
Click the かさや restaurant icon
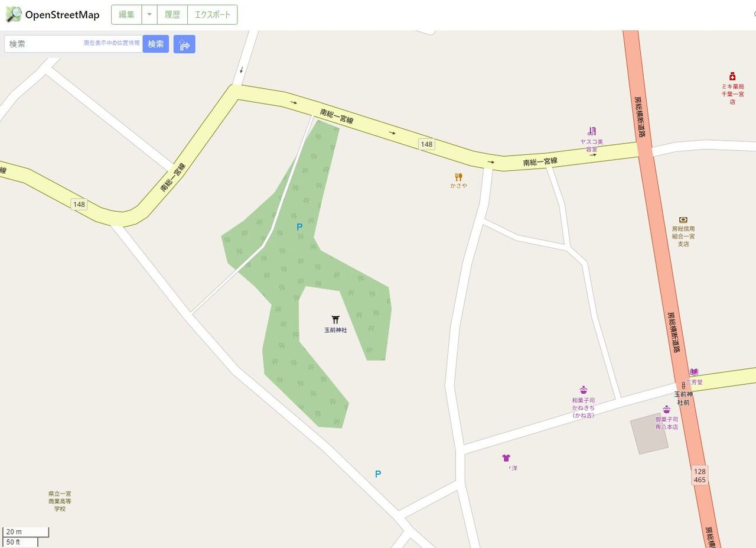(458, 176)
